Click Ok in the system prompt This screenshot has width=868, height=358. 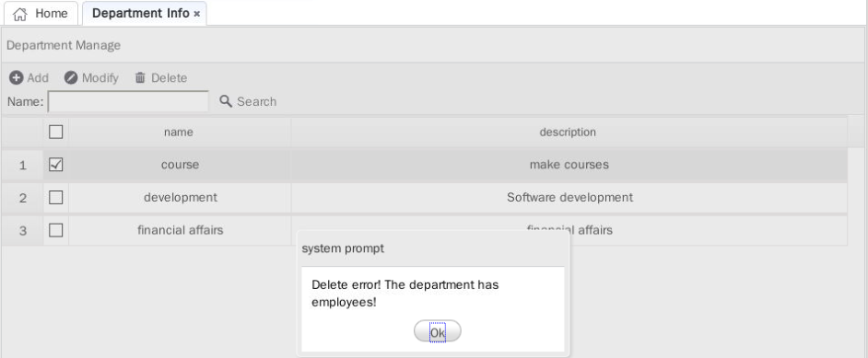pyautogui.click(x=438, y=332)
